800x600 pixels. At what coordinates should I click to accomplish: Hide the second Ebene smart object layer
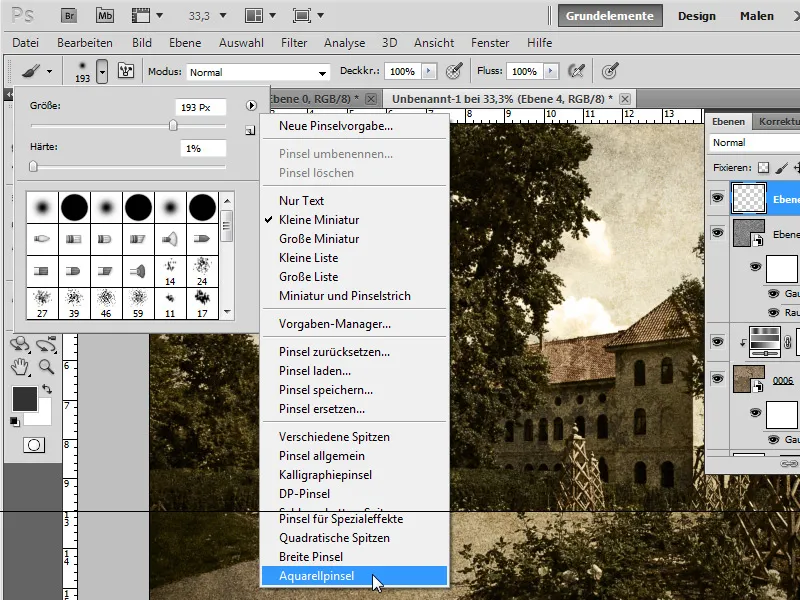coord(717,233)
